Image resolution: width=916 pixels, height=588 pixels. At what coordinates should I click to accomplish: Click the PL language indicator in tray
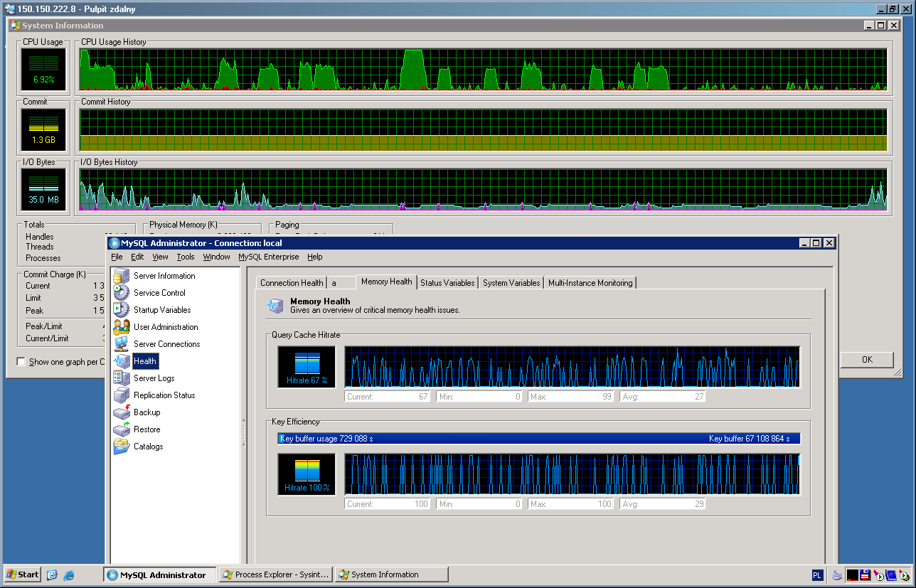[x=818, y=574]
